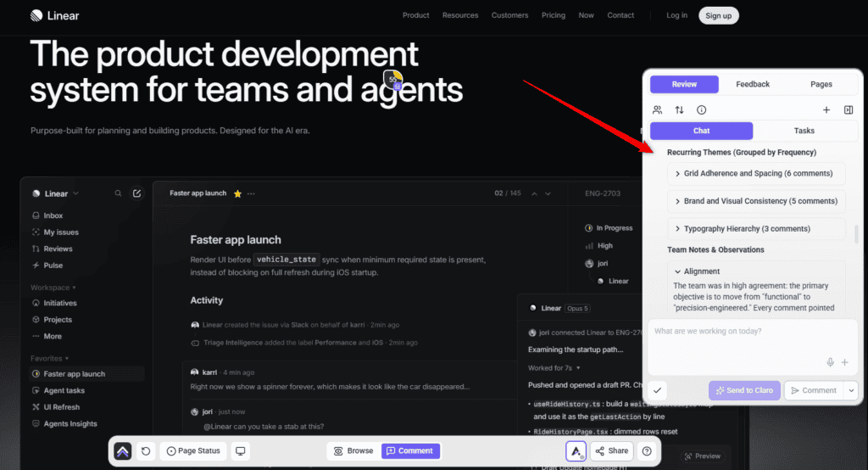Click the Log in link
Image resolution: width=868 pixels, height=470 pixels.
pyautogui.click(x=676, y=15)
